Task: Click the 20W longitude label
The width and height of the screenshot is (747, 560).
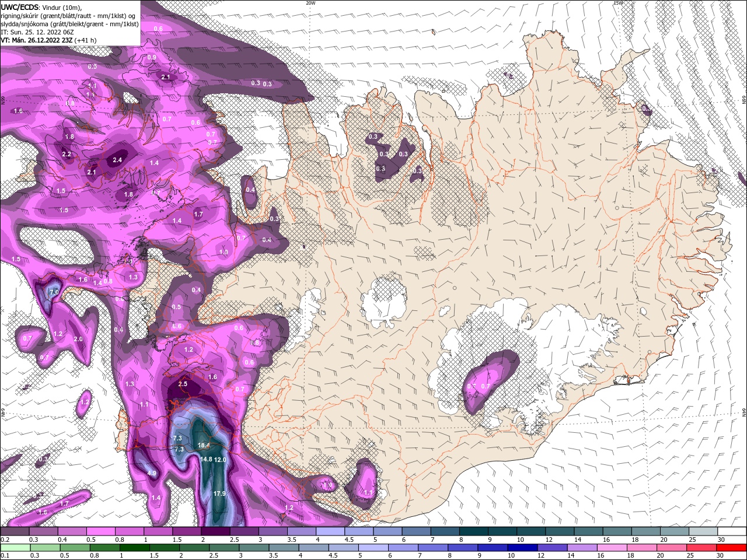Action: click(310, 3)
